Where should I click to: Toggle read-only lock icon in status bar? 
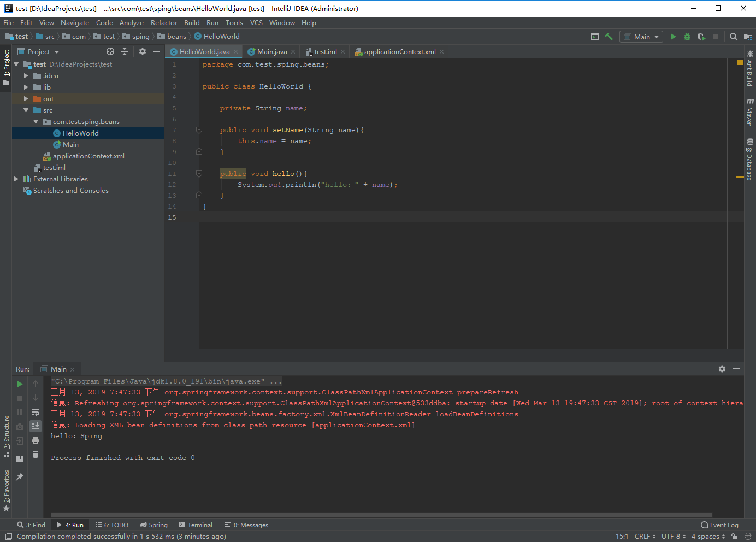(735, 537)
